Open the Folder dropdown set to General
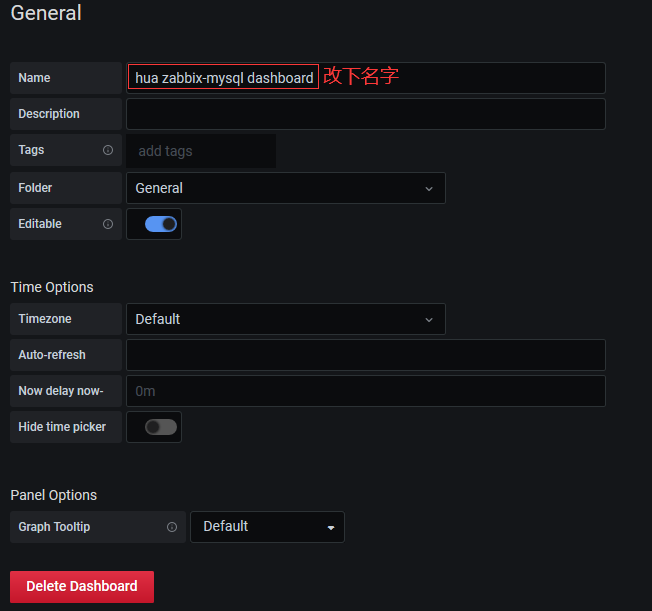 point(286,188)
